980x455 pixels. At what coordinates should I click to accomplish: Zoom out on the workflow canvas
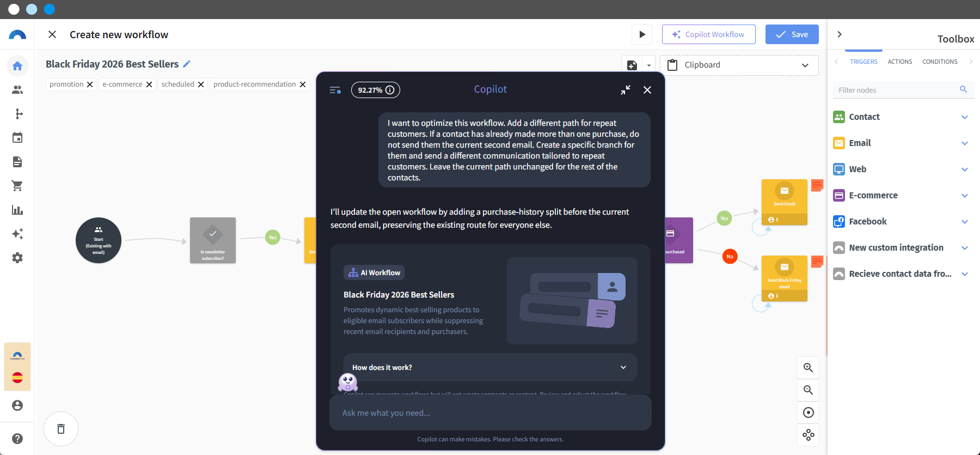(808, 390)
